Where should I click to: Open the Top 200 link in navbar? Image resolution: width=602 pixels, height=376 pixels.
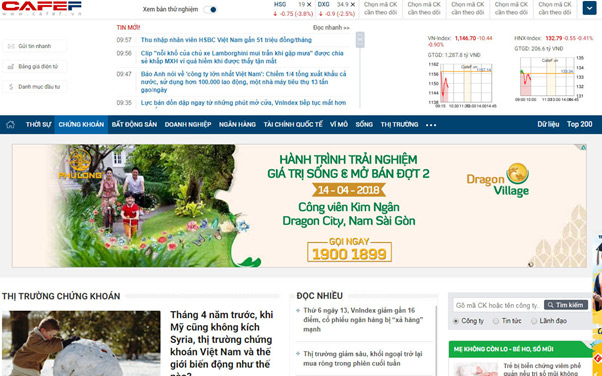[580, 124]
